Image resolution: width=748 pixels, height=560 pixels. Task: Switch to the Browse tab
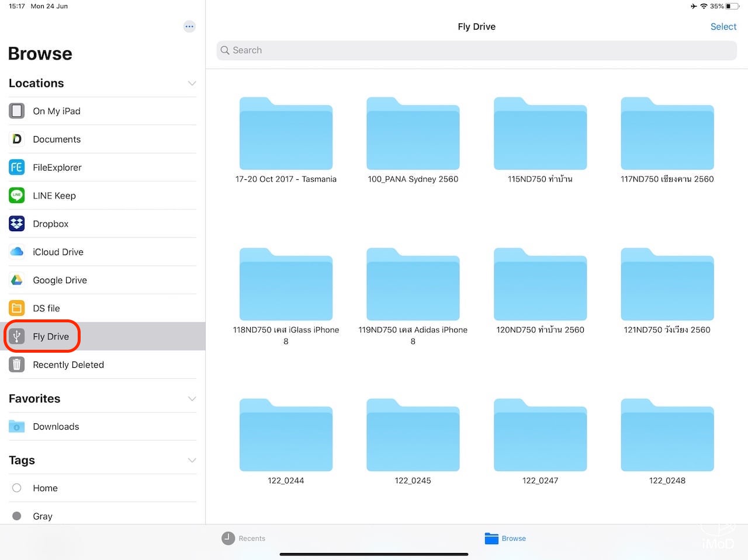[x=505, y=538]
